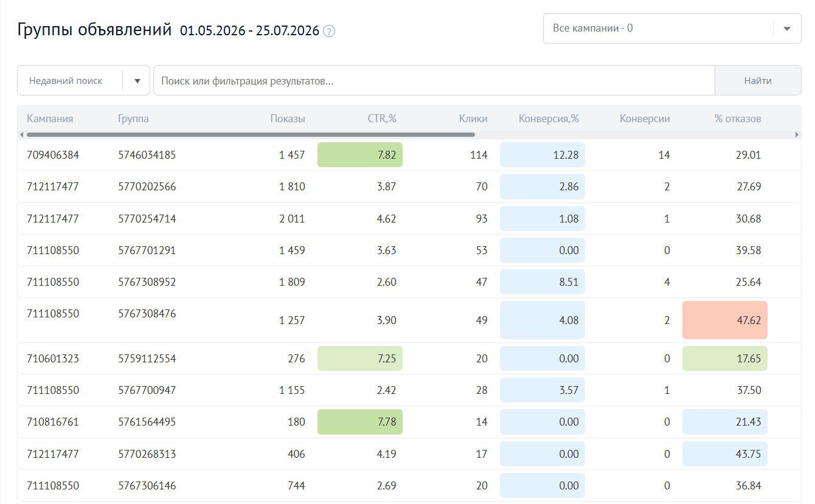Click impressions value 2 011
The height and width of the screenshot is (504, 815).
click(293, 218)
